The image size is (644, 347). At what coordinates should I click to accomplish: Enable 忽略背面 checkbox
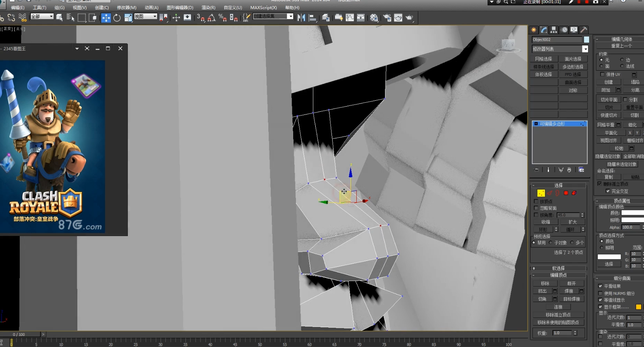tap(536, 208)
